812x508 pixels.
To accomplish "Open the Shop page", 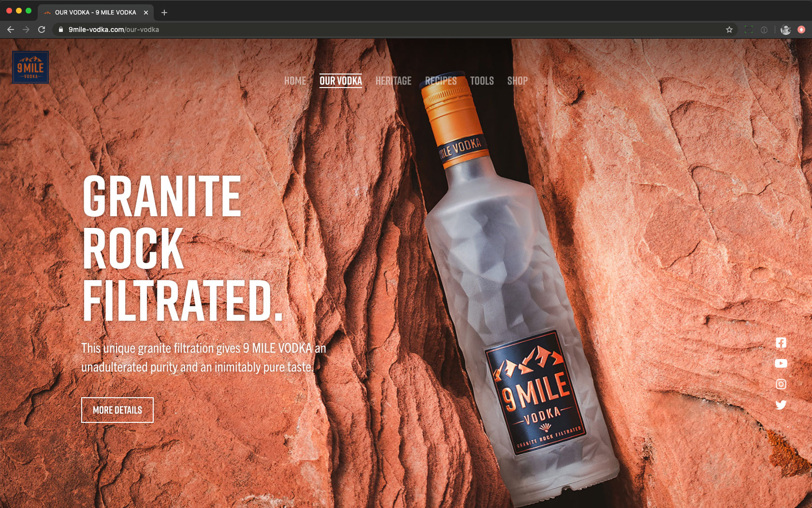I will [517, 81].
